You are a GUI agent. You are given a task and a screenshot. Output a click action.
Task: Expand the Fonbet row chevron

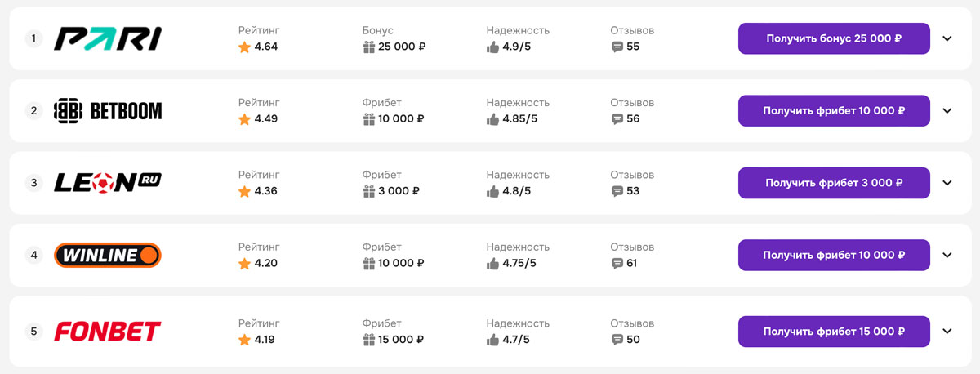(947, 332)
